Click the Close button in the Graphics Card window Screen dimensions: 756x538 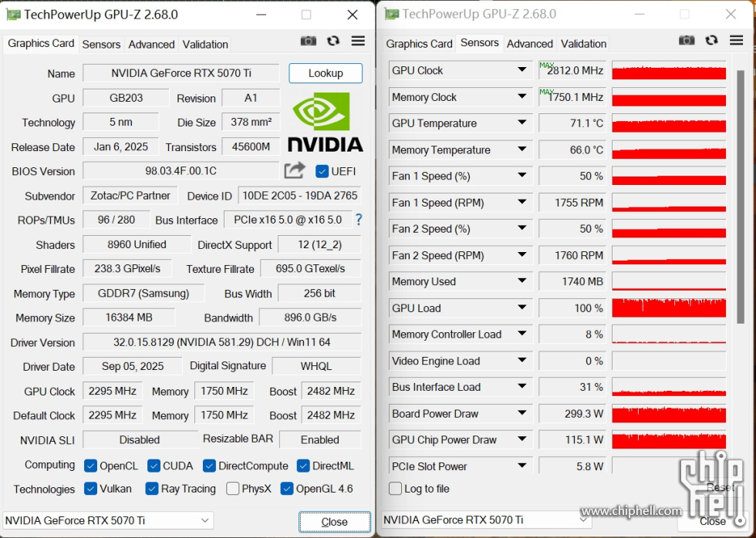click(335, 522)
